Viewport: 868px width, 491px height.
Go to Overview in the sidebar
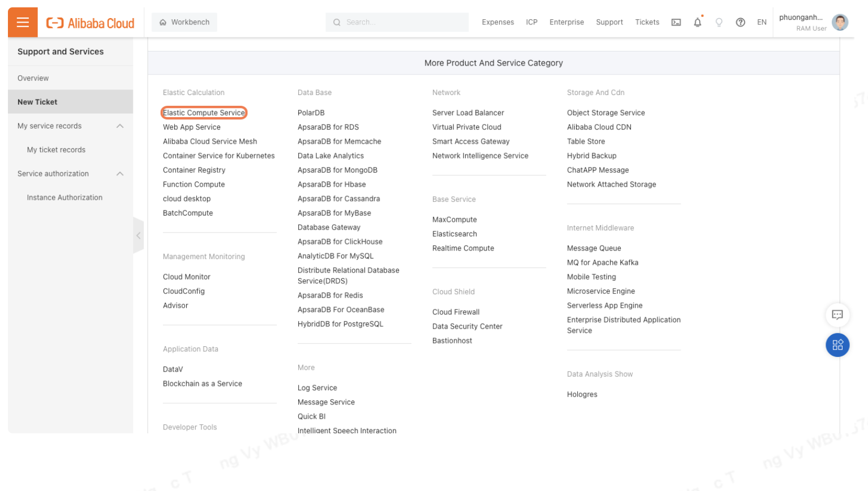pos(33,79)
